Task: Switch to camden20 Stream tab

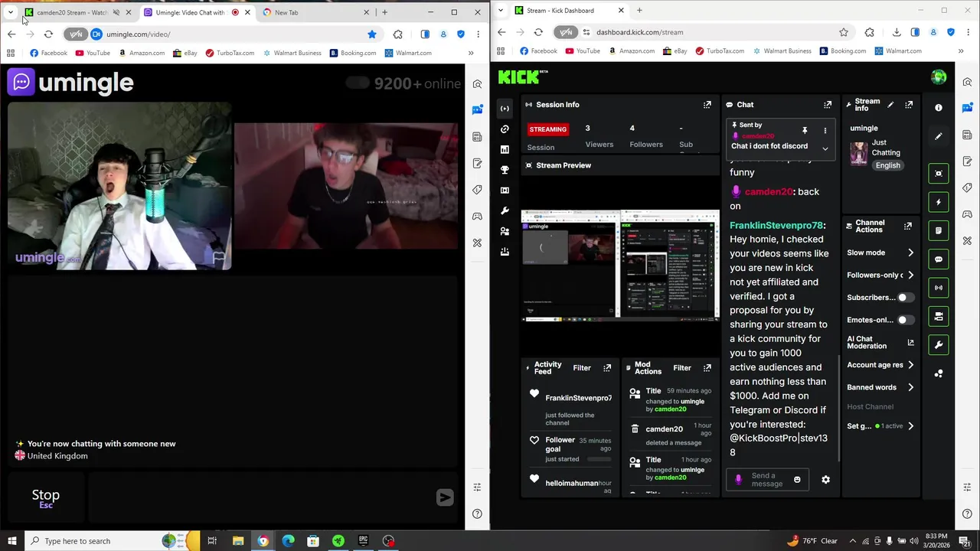Action: (x=77, y=12)
